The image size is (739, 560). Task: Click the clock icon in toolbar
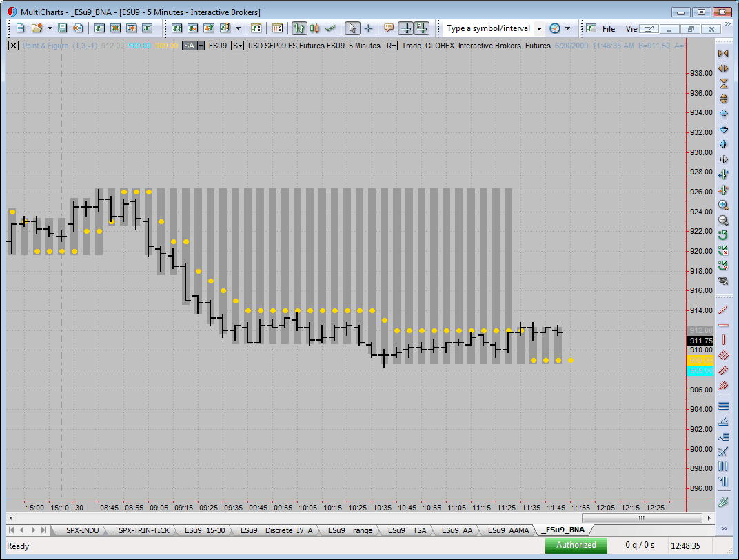click(555, 28)
